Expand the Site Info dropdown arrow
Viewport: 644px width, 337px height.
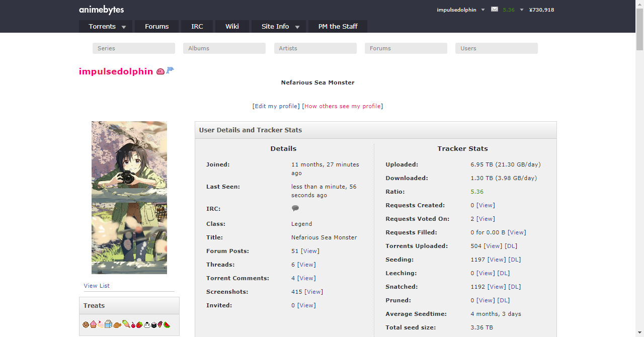297,27
